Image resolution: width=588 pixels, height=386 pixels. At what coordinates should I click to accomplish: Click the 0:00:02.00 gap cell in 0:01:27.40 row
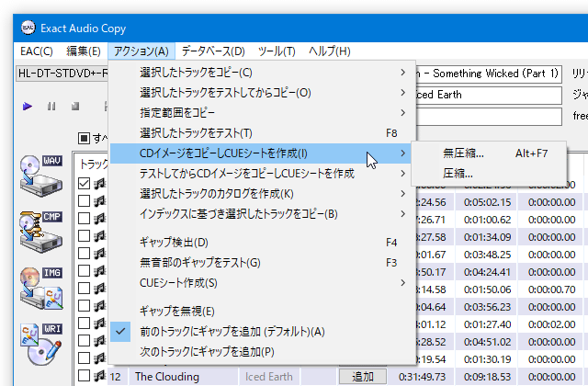point(551,324)
